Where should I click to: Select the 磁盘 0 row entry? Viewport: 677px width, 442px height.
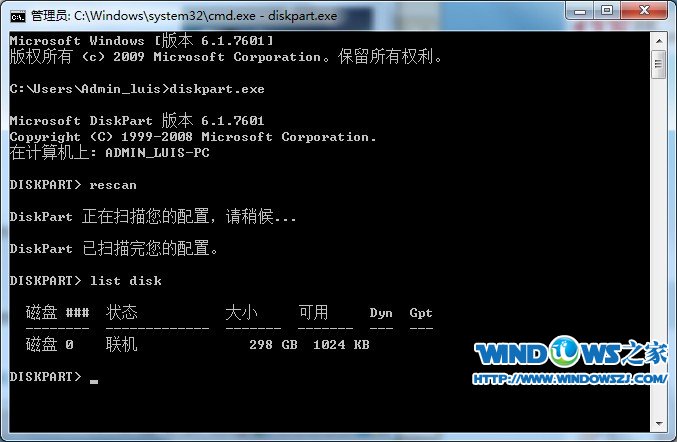(x=197, y=344)
